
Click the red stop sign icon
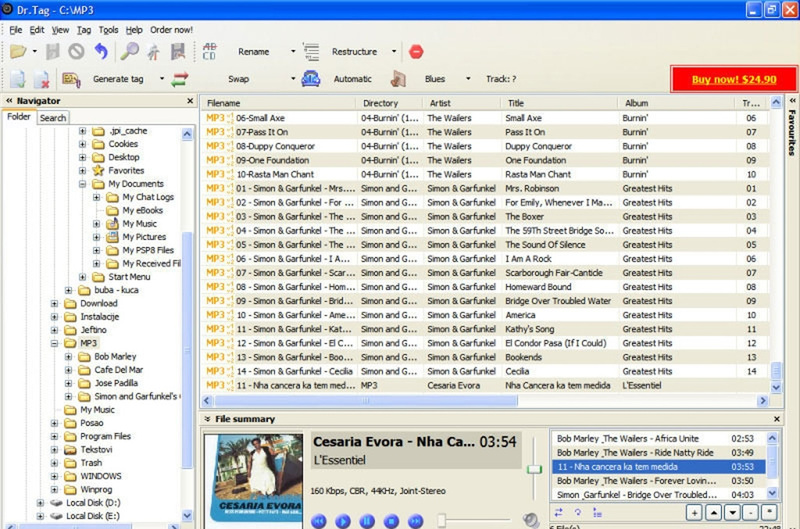[416, 52]
